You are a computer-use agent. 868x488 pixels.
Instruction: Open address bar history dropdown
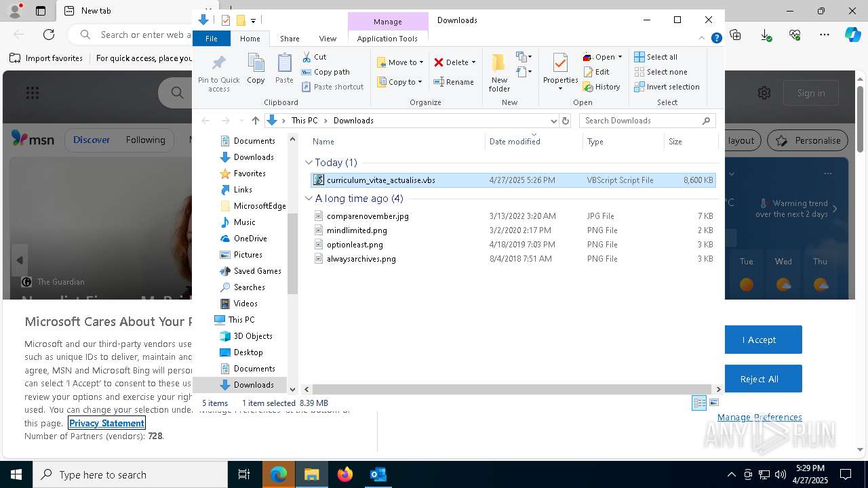coord(553,121)
